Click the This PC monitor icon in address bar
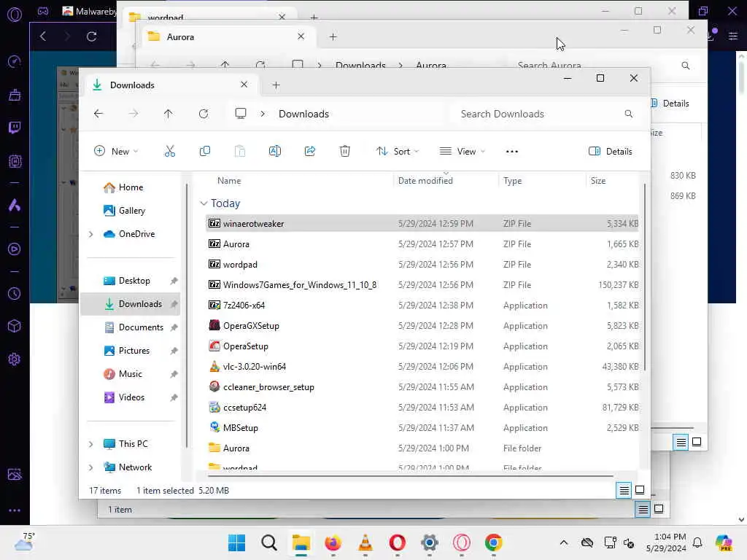The height and width of the screenshot is (560, 747). (x=241, y=113)
